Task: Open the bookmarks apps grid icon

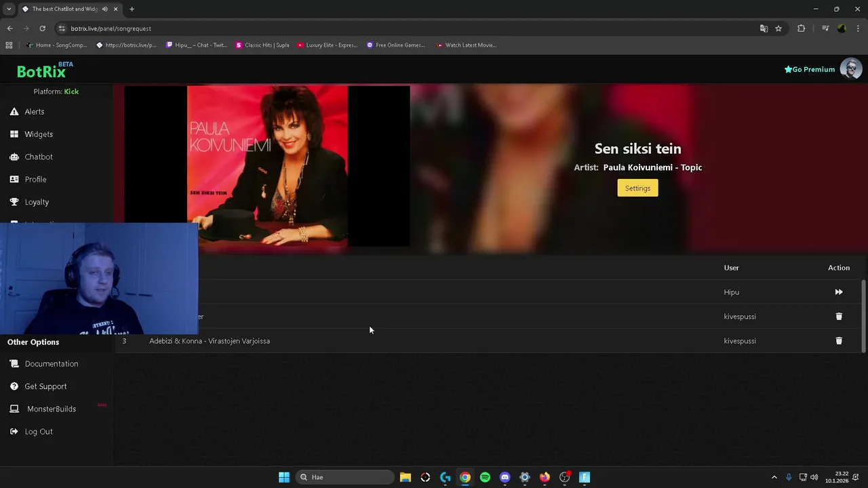Action: (x=9, y=45)
